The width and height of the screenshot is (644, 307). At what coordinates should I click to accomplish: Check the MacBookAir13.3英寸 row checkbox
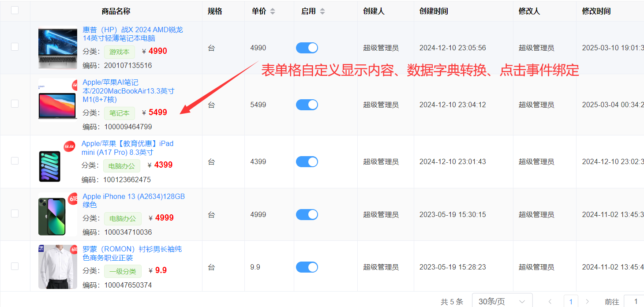click(15, 104)
